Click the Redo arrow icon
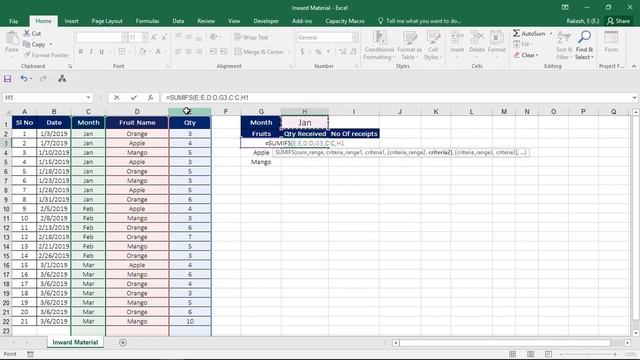The width and height of the screenshot is (640, 360). click(43, 79)
